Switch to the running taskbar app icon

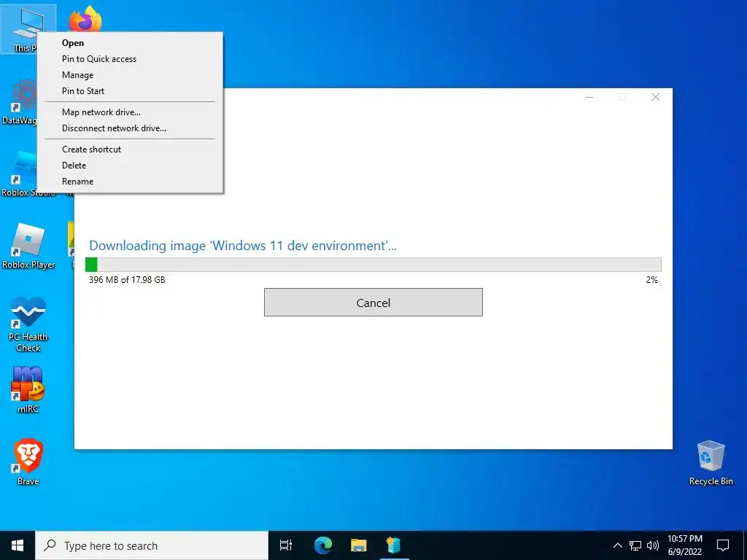tap(393, 545)
